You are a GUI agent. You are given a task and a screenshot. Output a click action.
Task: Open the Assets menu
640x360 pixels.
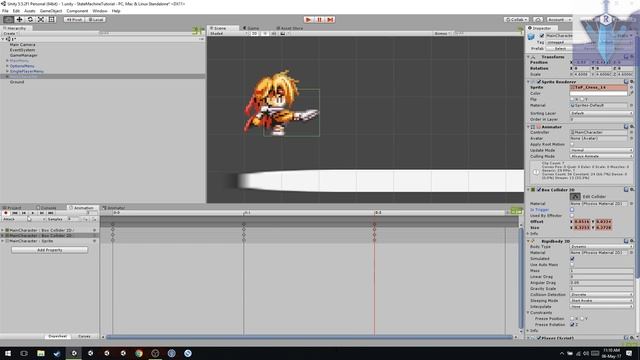pos(30,11)
